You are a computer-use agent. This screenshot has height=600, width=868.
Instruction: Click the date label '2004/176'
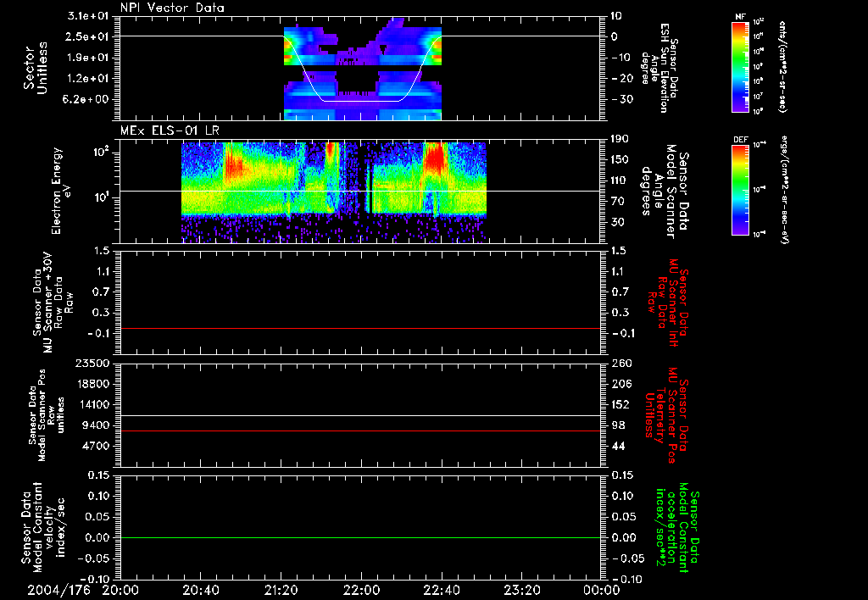point(59,590)
